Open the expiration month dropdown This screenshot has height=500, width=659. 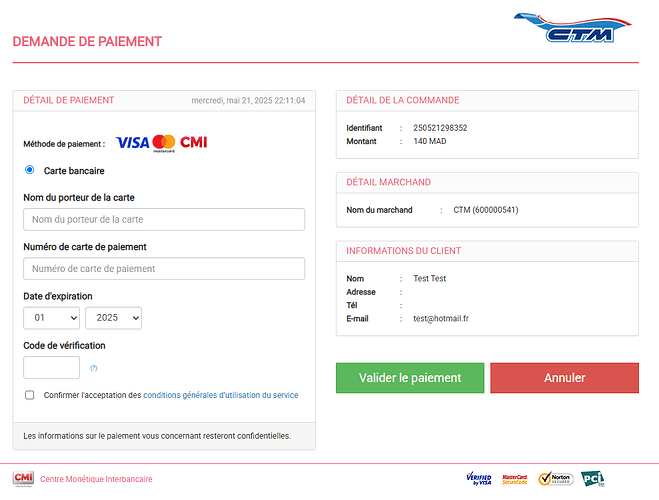click(x=52, y=318)
